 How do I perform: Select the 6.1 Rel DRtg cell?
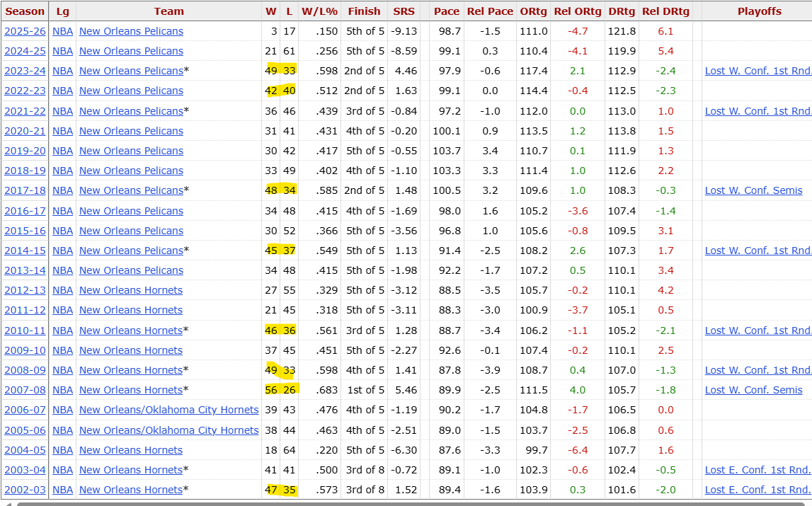coord(665,31)
